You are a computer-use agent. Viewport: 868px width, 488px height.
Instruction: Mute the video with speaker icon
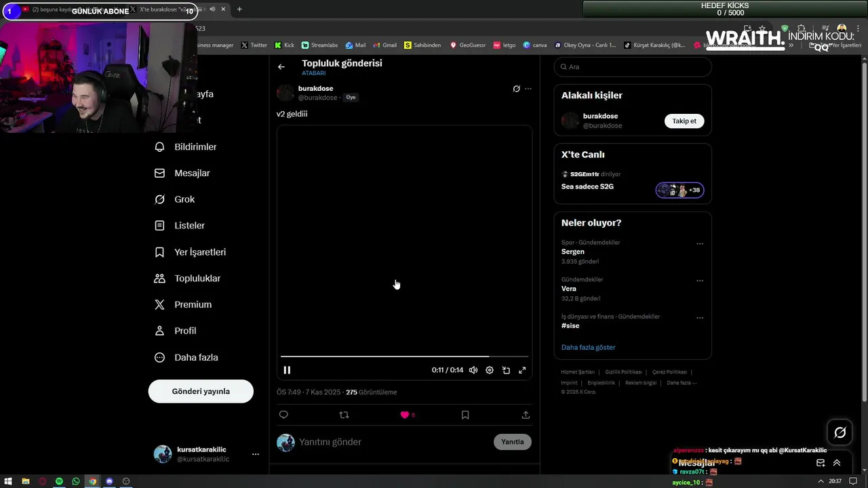point(473,370)
